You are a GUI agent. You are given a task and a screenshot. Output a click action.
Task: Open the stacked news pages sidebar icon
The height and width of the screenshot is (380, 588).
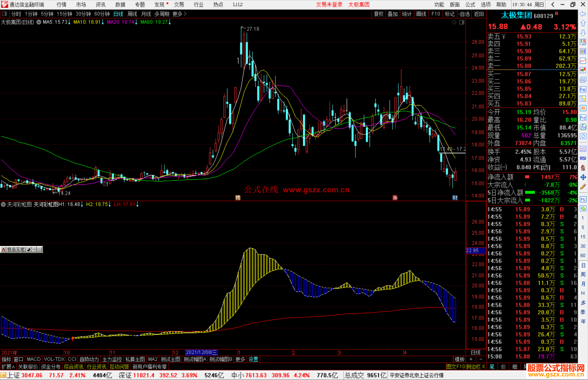coord(583,80)
